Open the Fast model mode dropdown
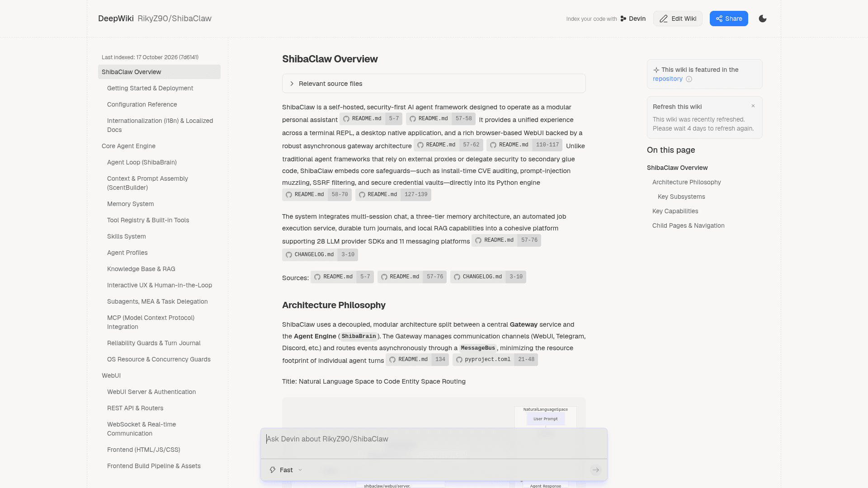The width and height of the screenshot is (868, 488). (286, 470)
